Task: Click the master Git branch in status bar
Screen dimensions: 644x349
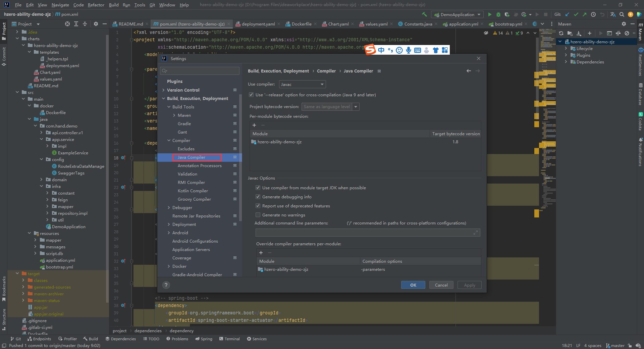Action: point(615,346)
